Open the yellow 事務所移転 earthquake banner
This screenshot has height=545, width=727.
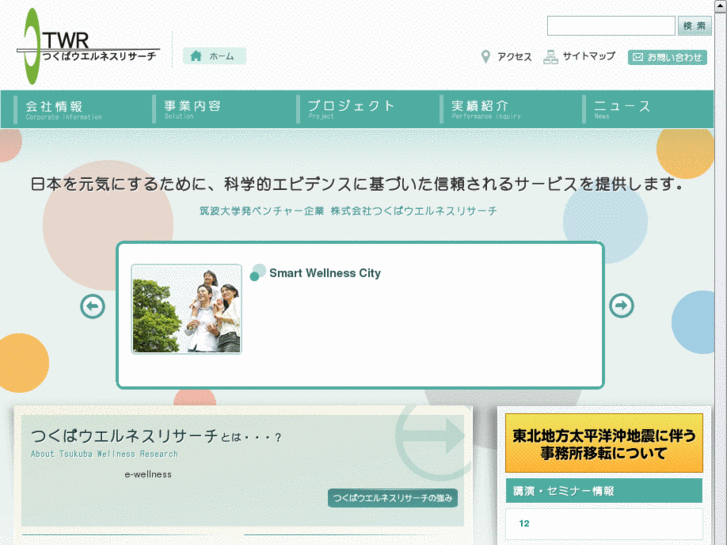[604, 444]
